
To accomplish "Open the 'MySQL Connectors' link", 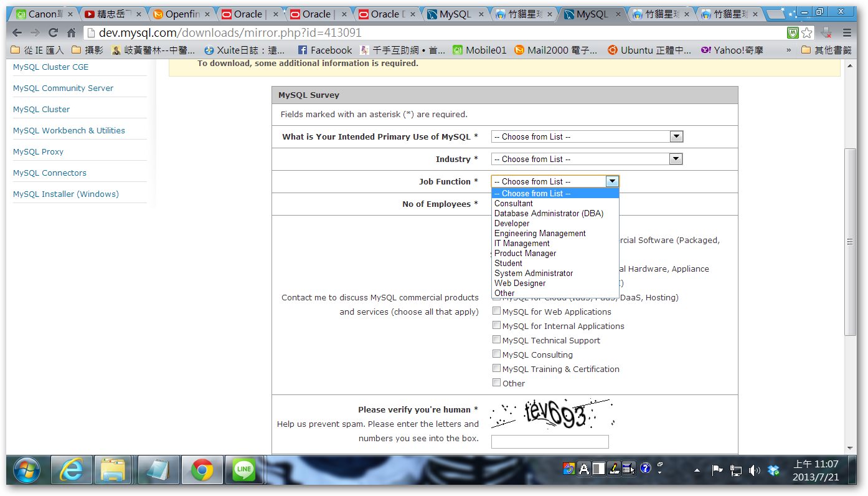I will [x=50, y=173].
